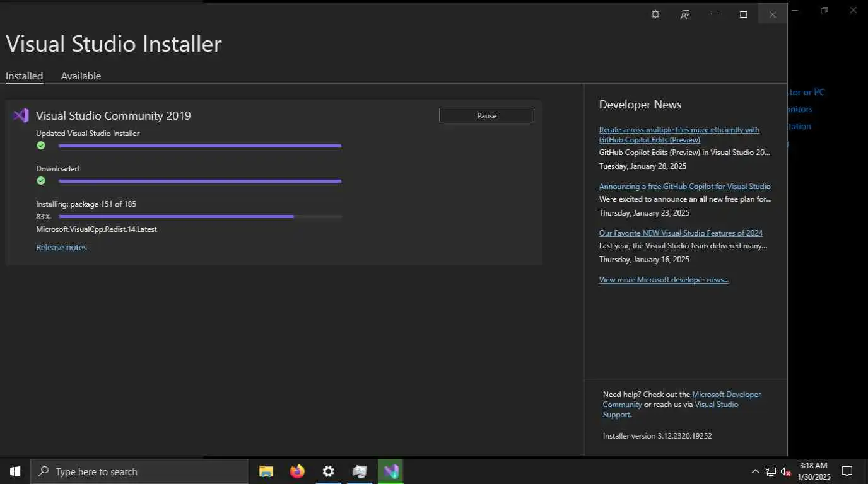868x484 pixels.
Task: Open the Visual Studio Support link
Action: tap(717, 405)
